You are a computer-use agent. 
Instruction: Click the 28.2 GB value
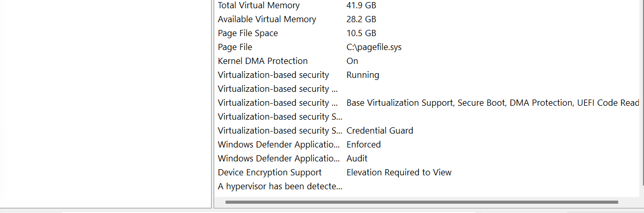(x=361, y=20)
